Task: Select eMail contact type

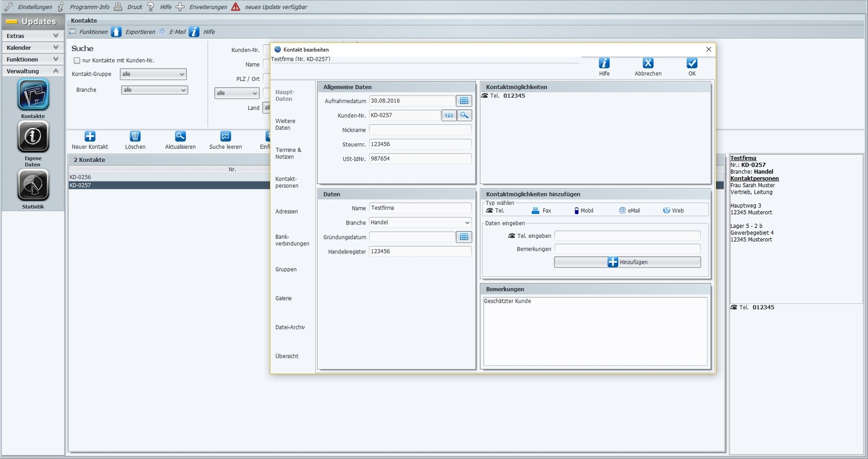Action: 629,211
